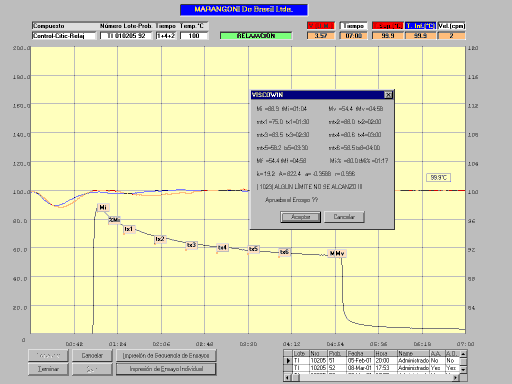This screenshot has height=384, width=512.
Task: Click the Mi marker on the curve
Action: coord(103,207)
